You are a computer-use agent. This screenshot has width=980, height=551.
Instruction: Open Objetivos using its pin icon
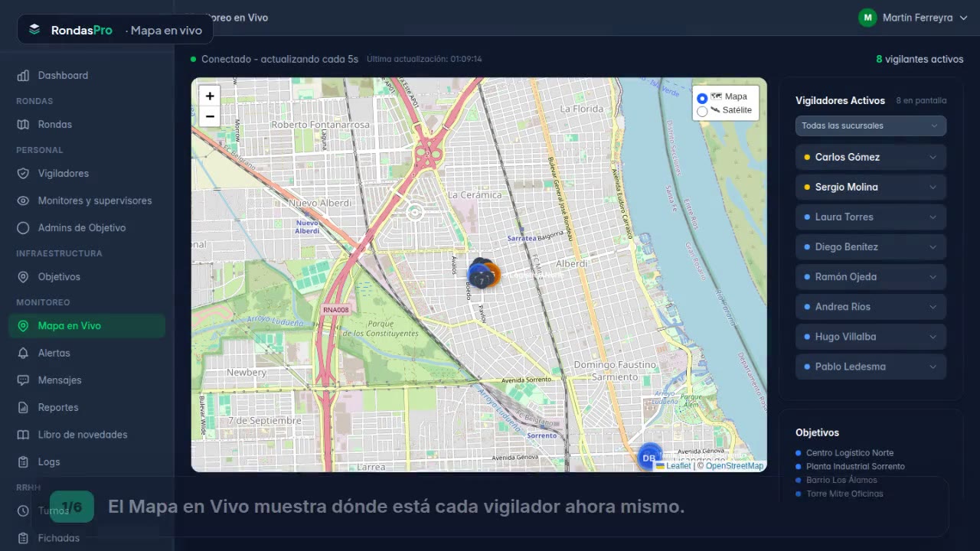tap(23, 277)
